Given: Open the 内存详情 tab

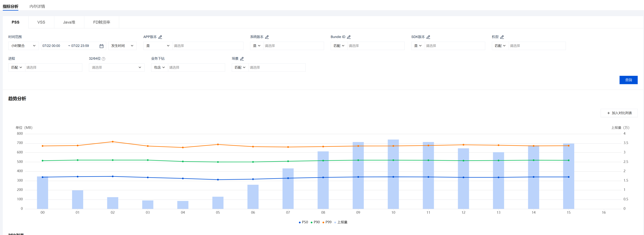Looking at the screenshot, I should pyautogui.click(x=37, y=6).
